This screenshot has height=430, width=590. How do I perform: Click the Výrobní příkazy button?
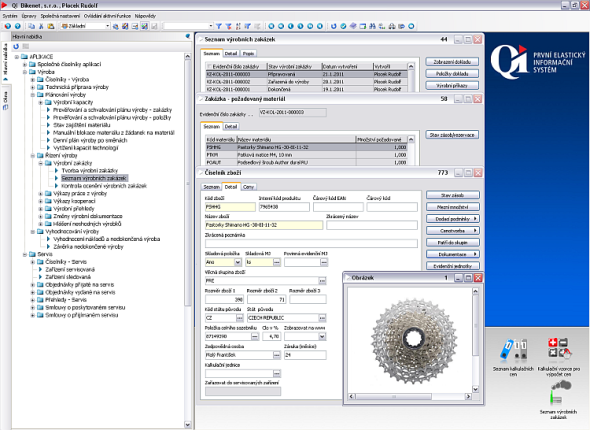(452, 86)
